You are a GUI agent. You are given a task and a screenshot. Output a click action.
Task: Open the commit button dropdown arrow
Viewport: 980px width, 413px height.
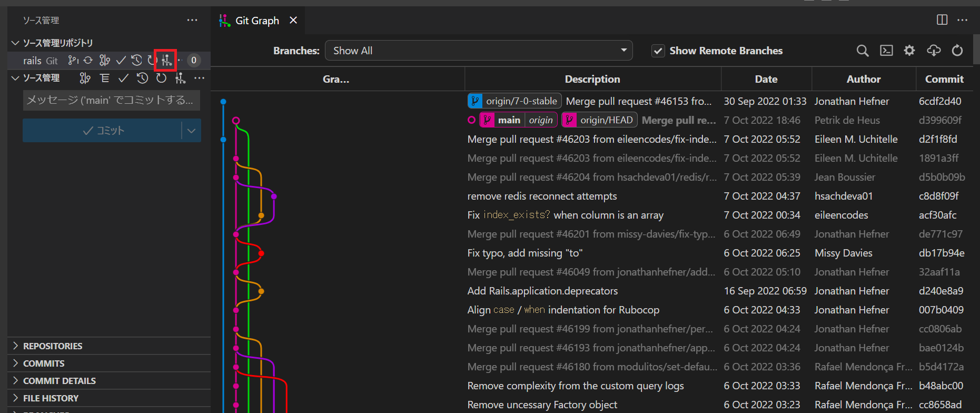(191, 131)
